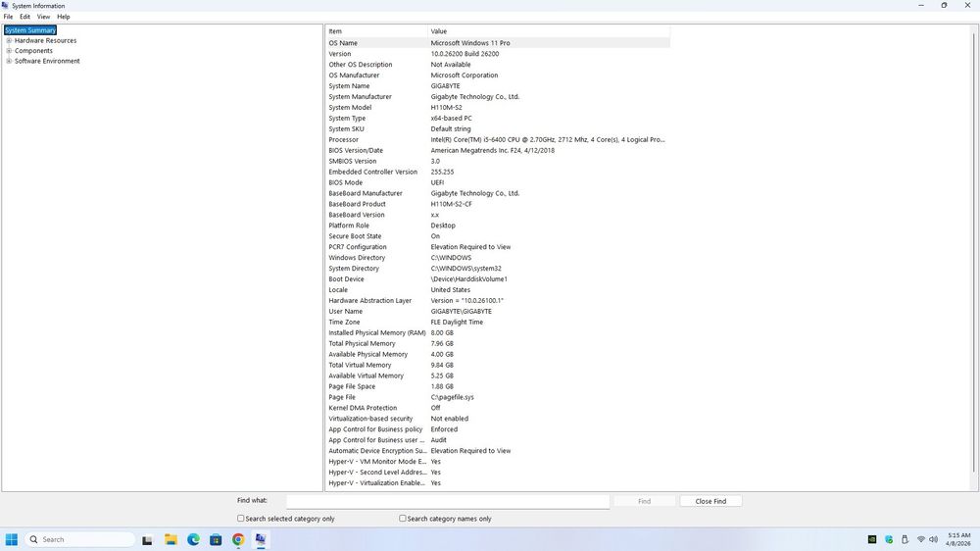Viewport: 980px width, 551px height.
Task: Sort by the Value column header
Action: coord(549,31)
